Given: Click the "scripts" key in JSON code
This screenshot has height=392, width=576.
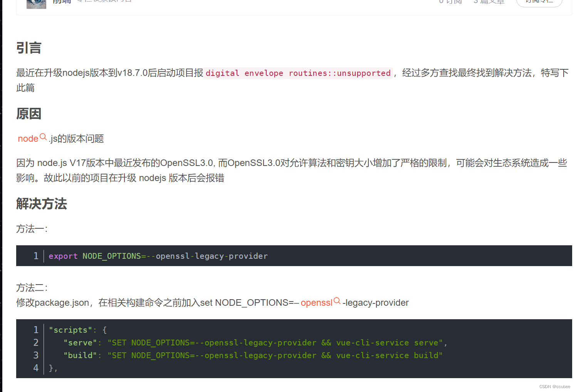Looking at the screenshot, I should point(71,330).
